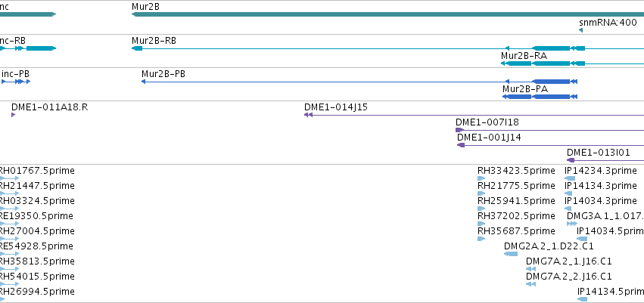Open the DMG3A.1_1.O17 EST label
Viewport: 644px width, 303px height.
[605, 215]
